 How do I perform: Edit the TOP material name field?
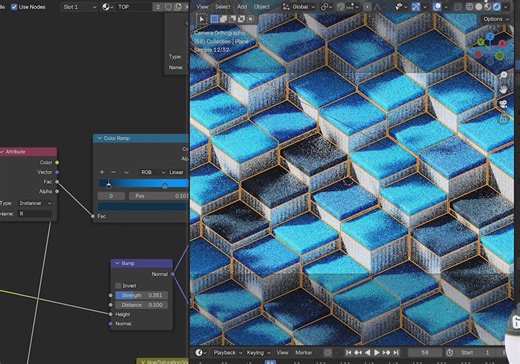click(133, 7)
